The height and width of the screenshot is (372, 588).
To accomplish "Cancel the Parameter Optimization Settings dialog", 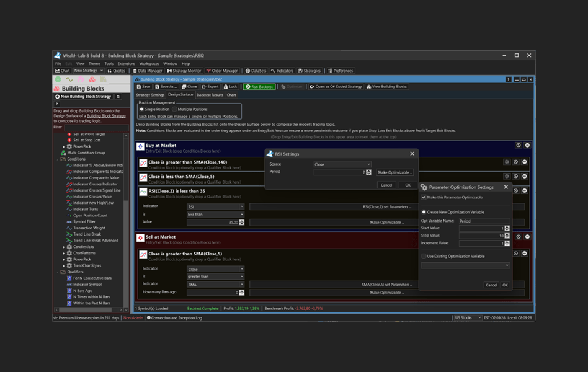I will (x=491, y=285).
